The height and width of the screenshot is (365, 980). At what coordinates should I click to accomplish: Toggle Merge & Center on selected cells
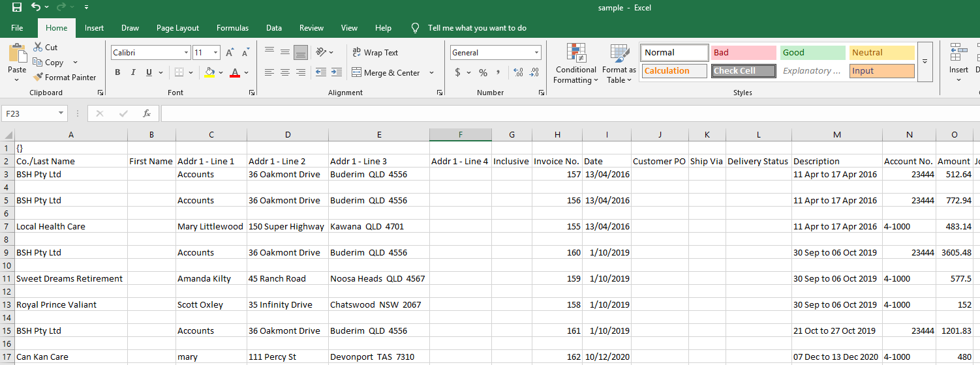pyautogui.click(x=386, y=72)
